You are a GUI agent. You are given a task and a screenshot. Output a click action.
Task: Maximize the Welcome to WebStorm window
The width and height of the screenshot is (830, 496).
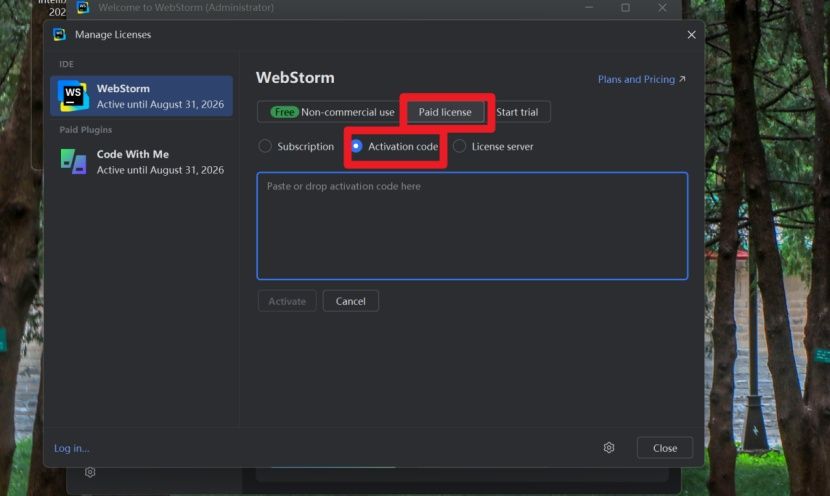tap(625, 7)
